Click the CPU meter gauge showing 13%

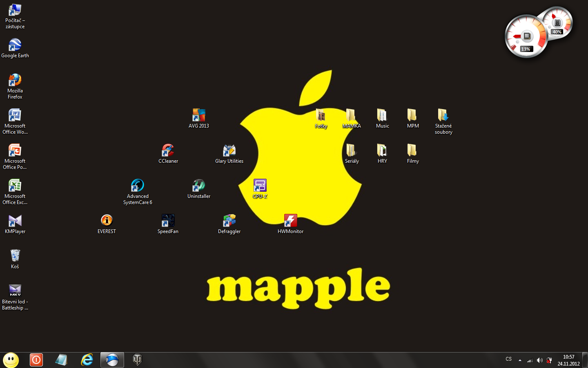(526, 36)
